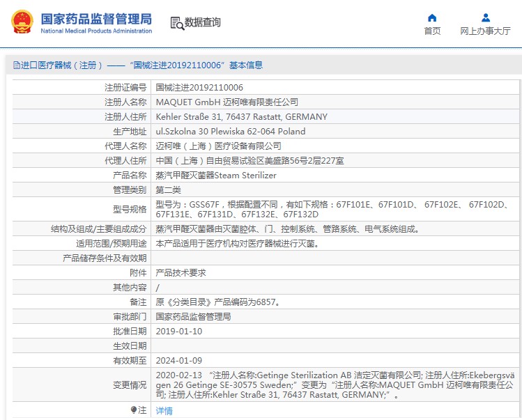Click 国家药品监督管理局 site title

[96, 19]
